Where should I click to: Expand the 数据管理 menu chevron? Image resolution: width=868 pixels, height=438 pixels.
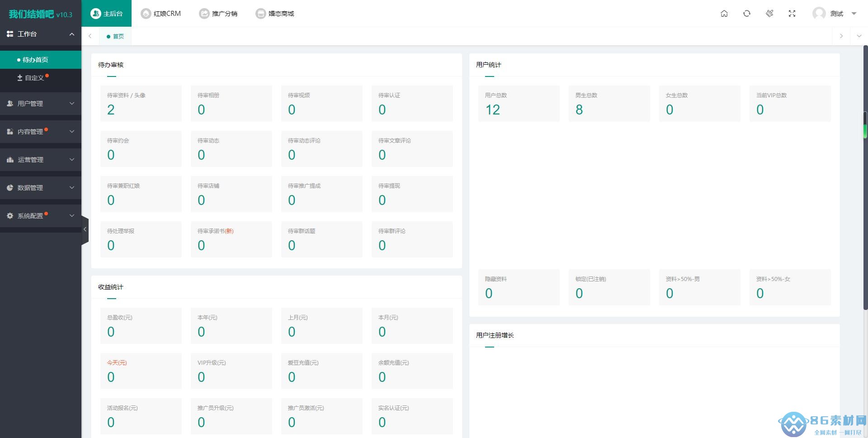coord(72,188)
